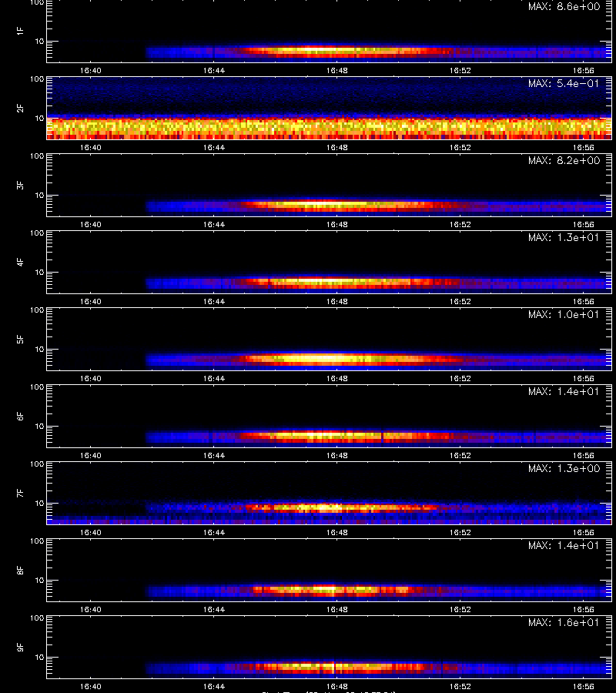Click the '16:44' time tick below panel 4F

[214, 301]
